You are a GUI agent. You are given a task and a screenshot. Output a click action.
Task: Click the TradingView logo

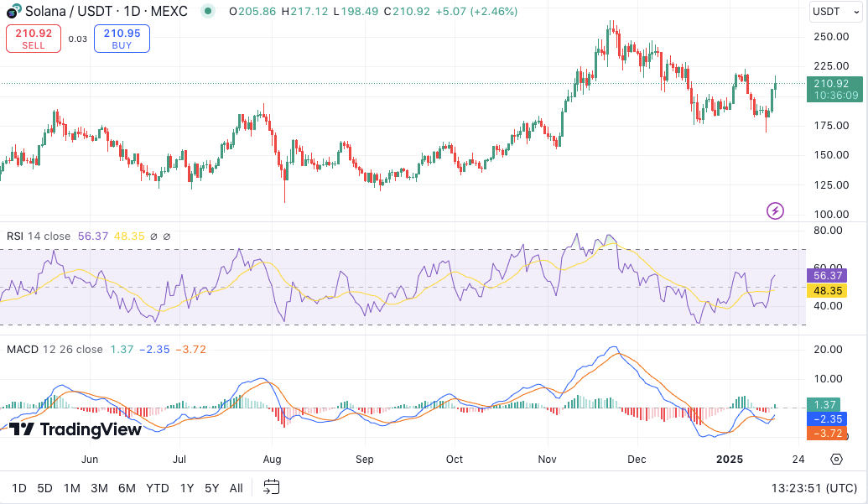click(x=75, y=429)
